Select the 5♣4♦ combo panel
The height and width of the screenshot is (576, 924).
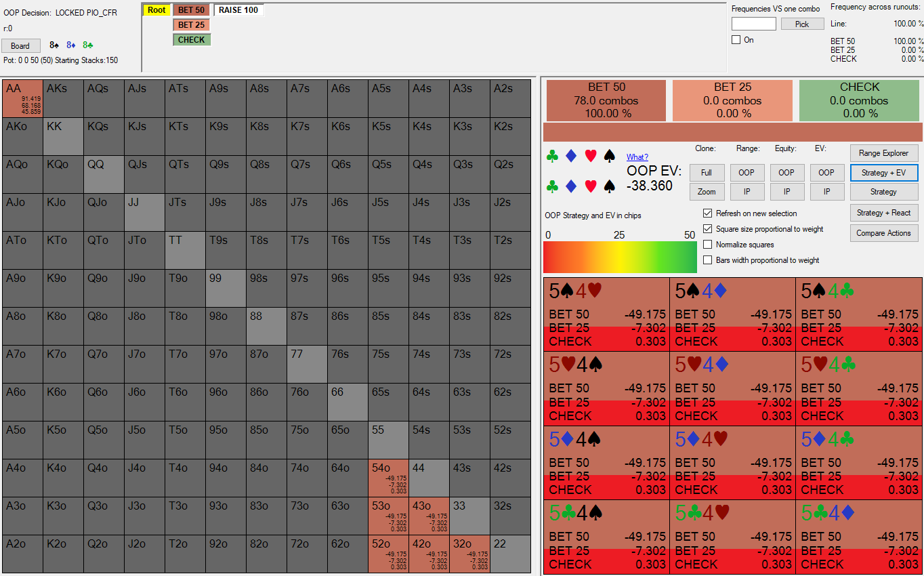click(x=859, y=537)
